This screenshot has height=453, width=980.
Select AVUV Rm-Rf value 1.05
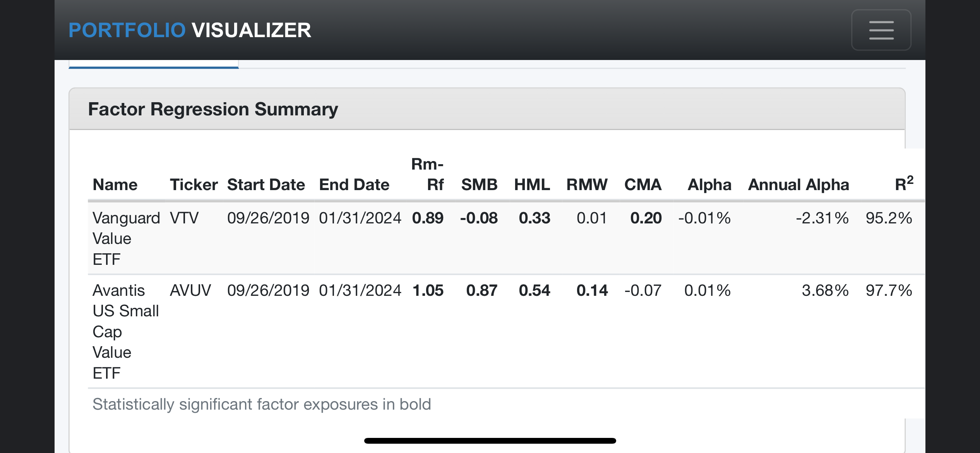click(x=428, y=290)
